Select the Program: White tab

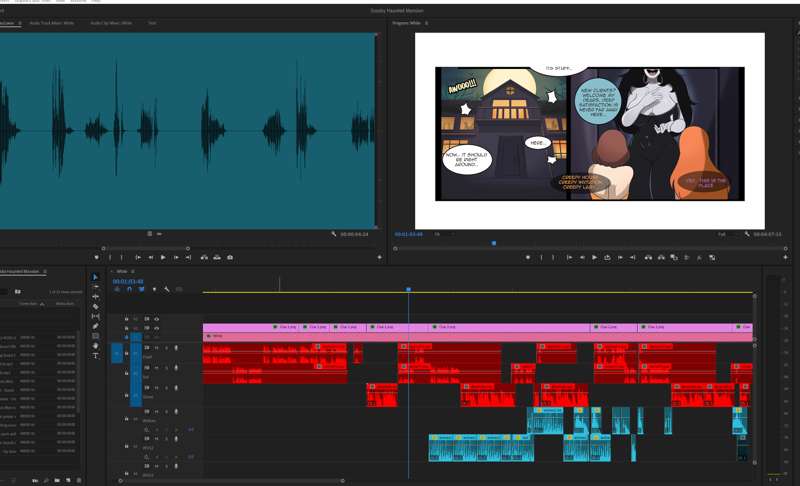[x=407, y=23]
